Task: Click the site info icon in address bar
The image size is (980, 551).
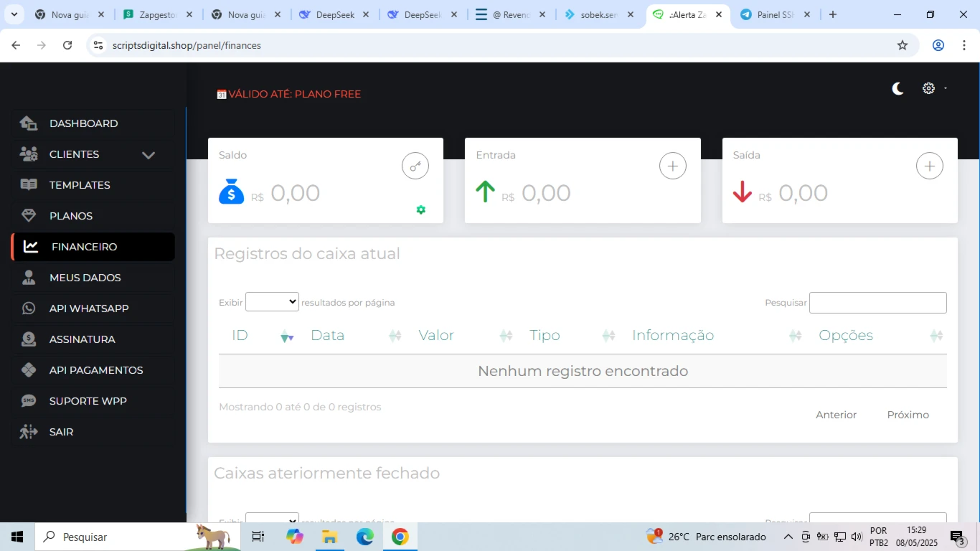Action: [98, 45]
